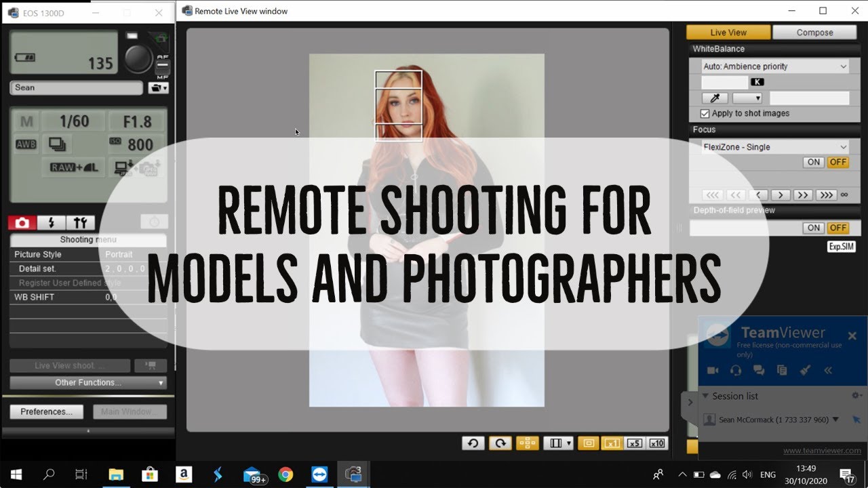The height and width of the screenshot is (488, 868).
Task: Click the double right focus adjust arrow
Action: pyautogui.click(x=803, y=195)
